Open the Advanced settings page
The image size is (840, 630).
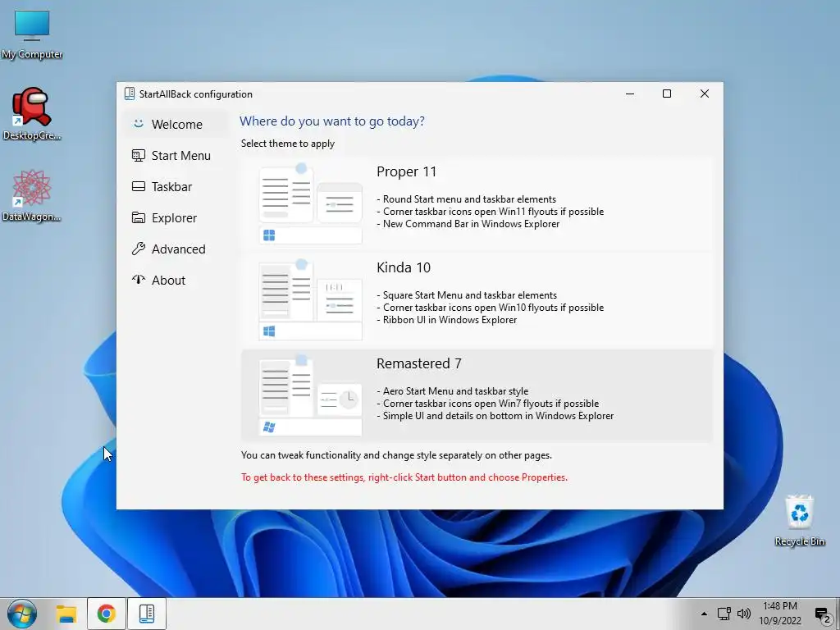coord(176,249)
